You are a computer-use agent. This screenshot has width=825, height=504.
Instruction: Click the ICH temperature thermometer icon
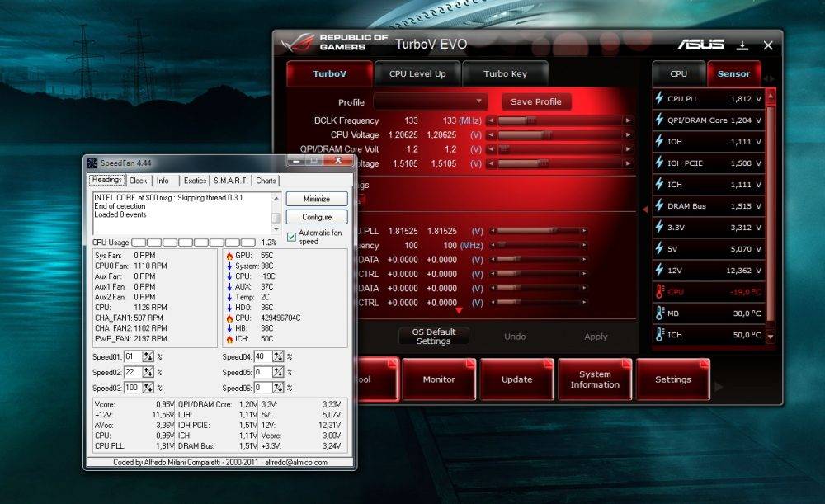(660, 335)
